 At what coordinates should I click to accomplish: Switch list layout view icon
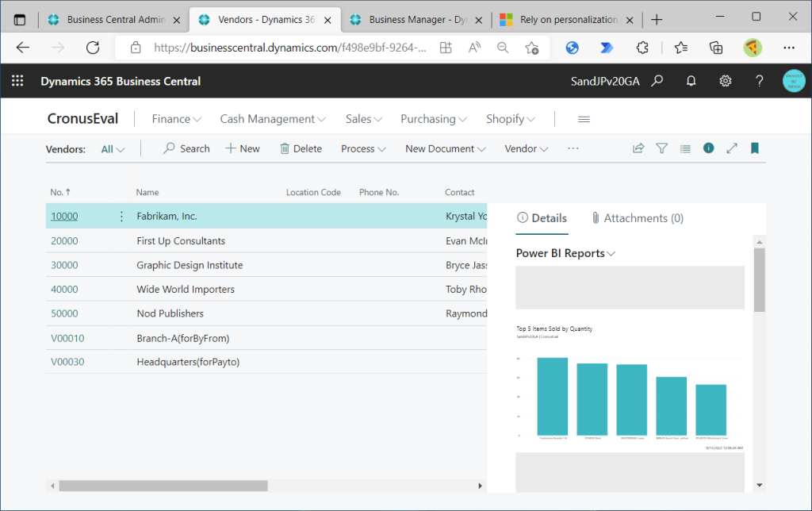click(685, 148)
